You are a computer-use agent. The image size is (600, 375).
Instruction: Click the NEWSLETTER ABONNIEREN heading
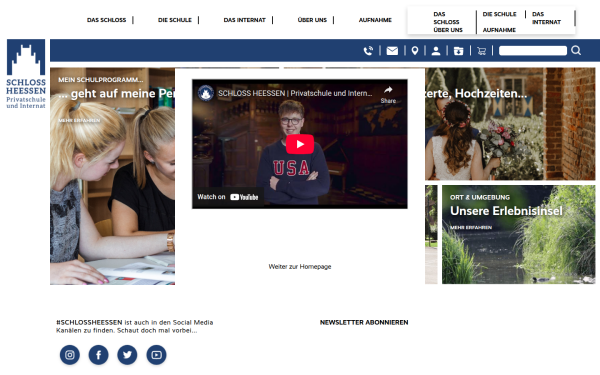[364, 322]
